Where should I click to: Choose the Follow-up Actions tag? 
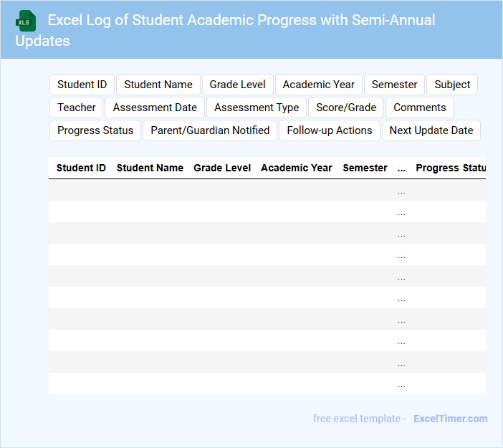330,130
